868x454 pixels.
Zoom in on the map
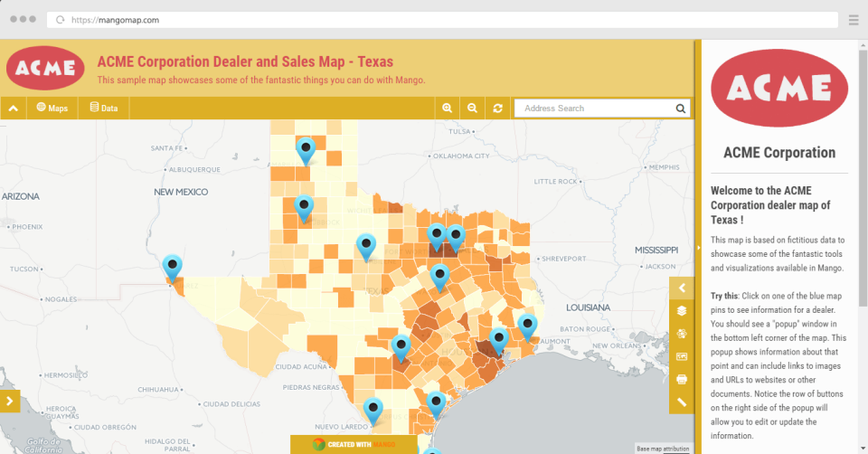(x=448, y=109)
